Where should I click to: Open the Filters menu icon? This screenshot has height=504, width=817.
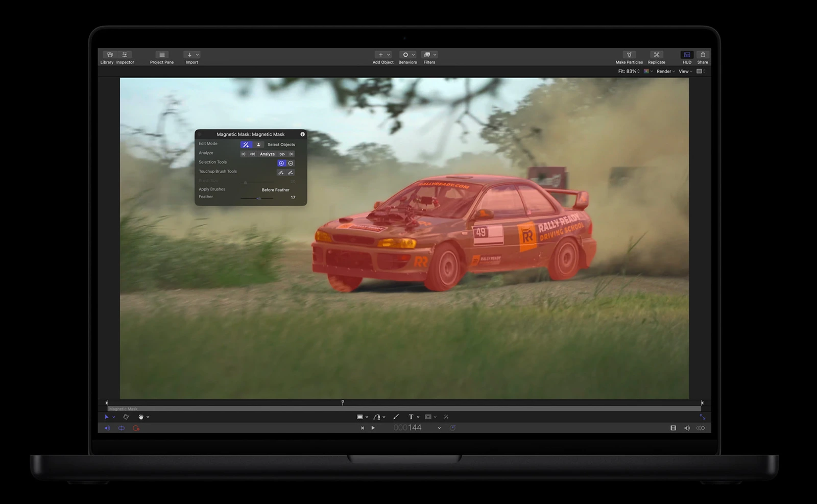coord(428,55)
